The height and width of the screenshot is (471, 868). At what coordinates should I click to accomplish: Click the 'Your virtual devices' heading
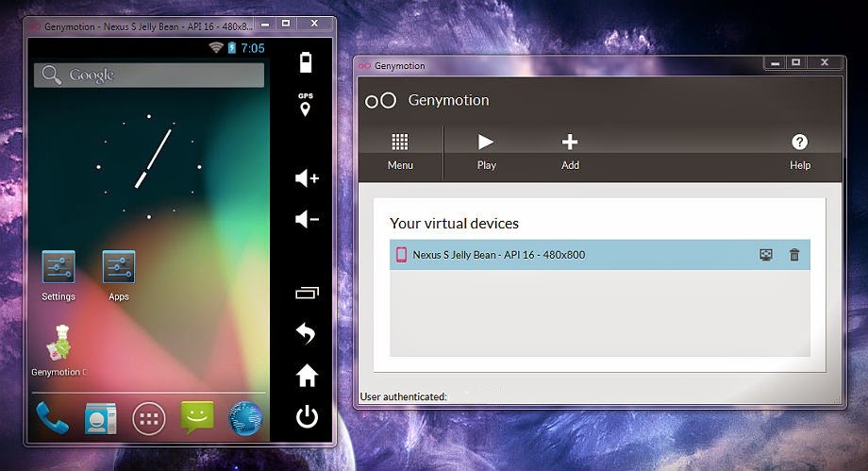point(454,224)
